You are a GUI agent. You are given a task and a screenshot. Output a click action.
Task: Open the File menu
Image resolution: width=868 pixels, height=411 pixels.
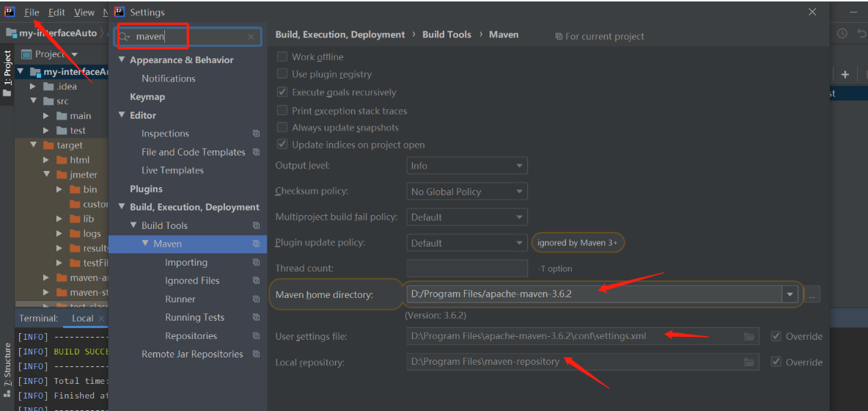pos(32,12)
